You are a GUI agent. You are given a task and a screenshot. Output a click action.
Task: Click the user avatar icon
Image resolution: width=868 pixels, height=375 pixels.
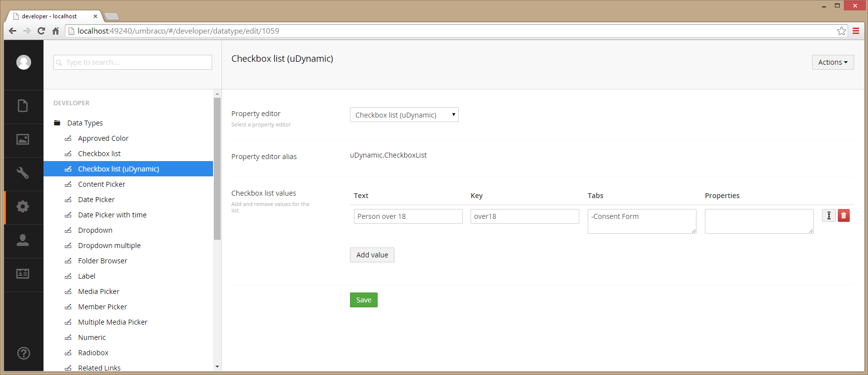(24, 62)
